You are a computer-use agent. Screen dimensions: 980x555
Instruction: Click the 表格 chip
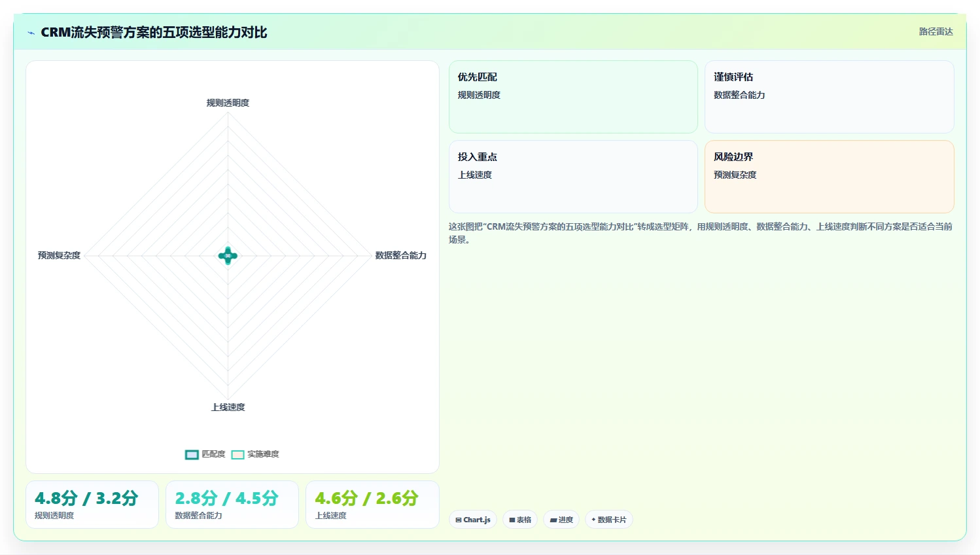click(x=520, y=520)
